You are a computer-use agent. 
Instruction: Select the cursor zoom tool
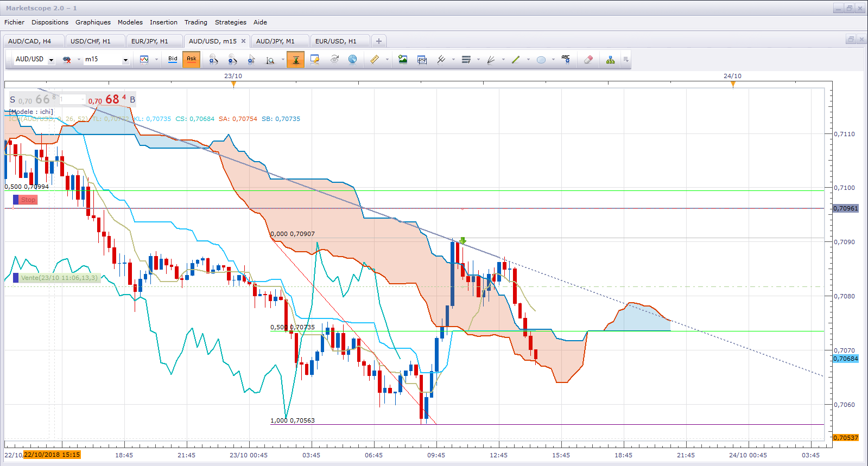click(x=251, y=60)
